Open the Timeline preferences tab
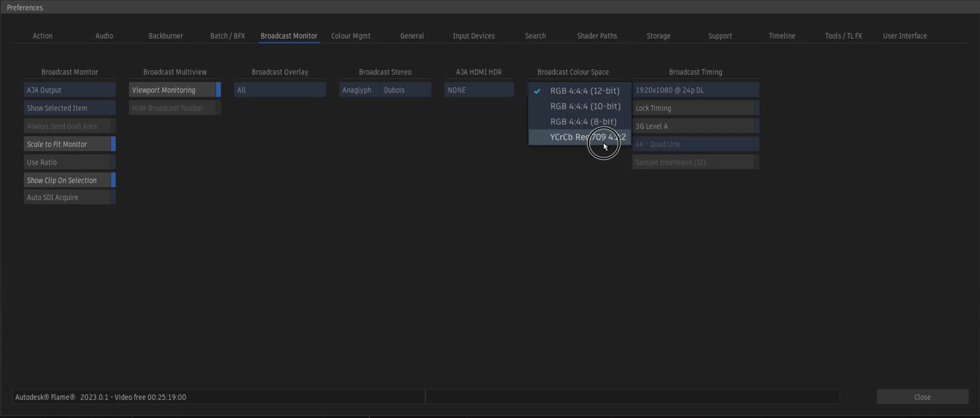Viewport: 980px width, 418px height. coord(781,36)
